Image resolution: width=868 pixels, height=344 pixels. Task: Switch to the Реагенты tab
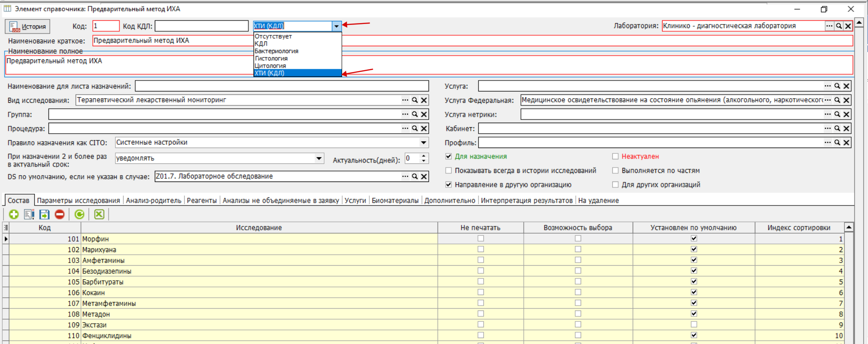pos(201,201)
